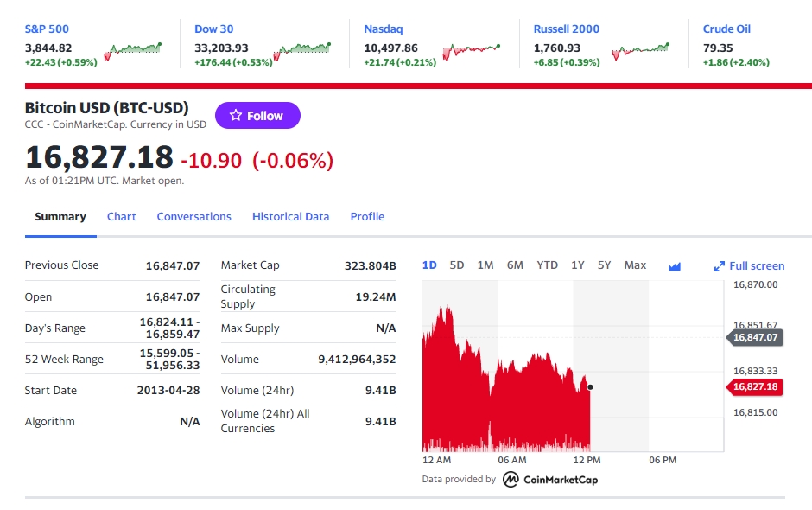Click the Follow star button

pos(257,116)
